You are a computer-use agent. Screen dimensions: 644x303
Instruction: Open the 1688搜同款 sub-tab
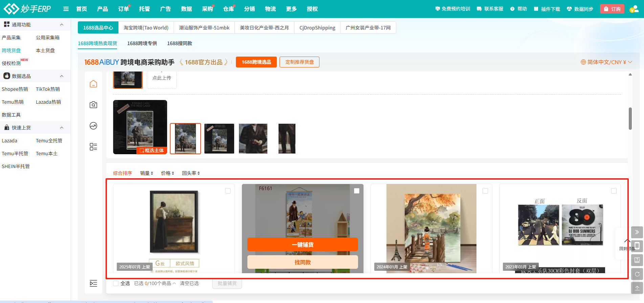(x=179, y=43)
